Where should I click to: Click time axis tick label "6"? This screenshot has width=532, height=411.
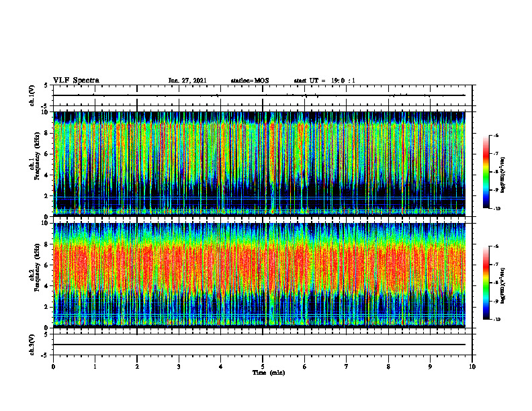click(304, 367)
